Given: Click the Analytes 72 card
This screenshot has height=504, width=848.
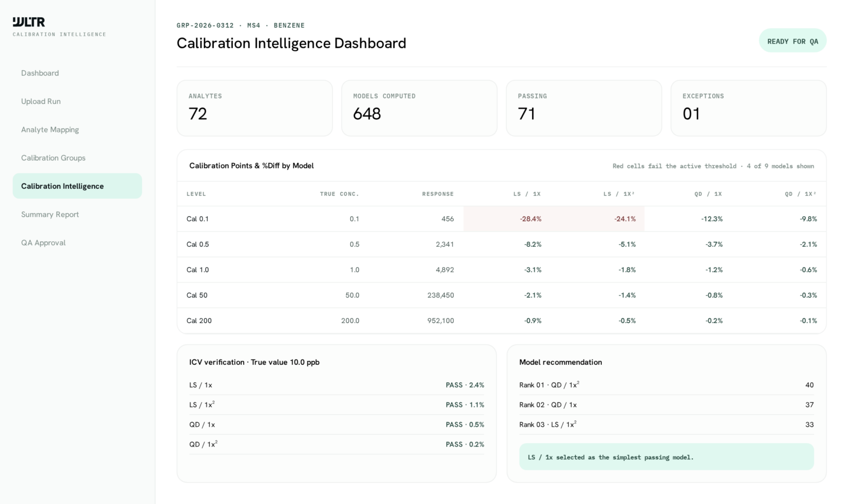Looking at the screenshot, I should coord(255,108).
